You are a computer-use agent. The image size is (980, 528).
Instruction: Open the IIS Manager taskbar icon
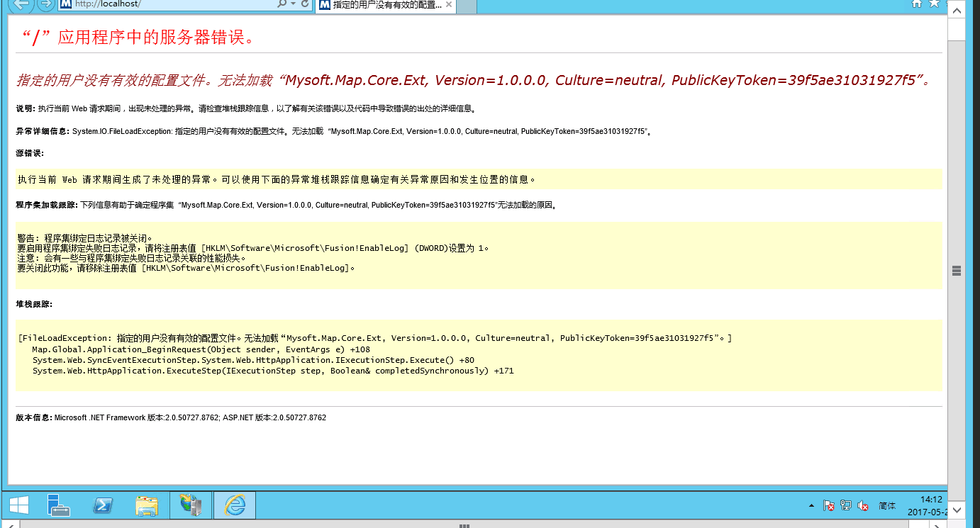tap(191, 505)
